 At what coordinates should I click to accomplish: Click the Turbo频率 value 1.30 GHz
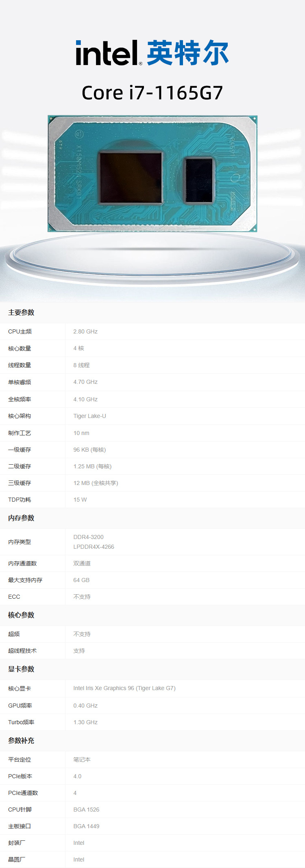(85, 722)
